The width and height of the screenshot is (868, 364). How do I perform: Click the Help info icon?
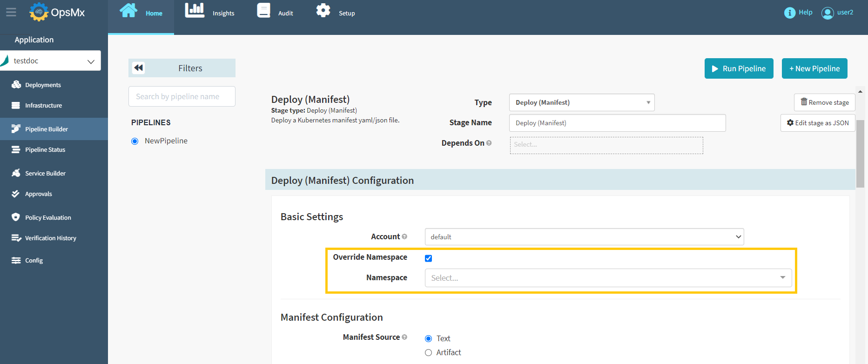click(789, 13)
